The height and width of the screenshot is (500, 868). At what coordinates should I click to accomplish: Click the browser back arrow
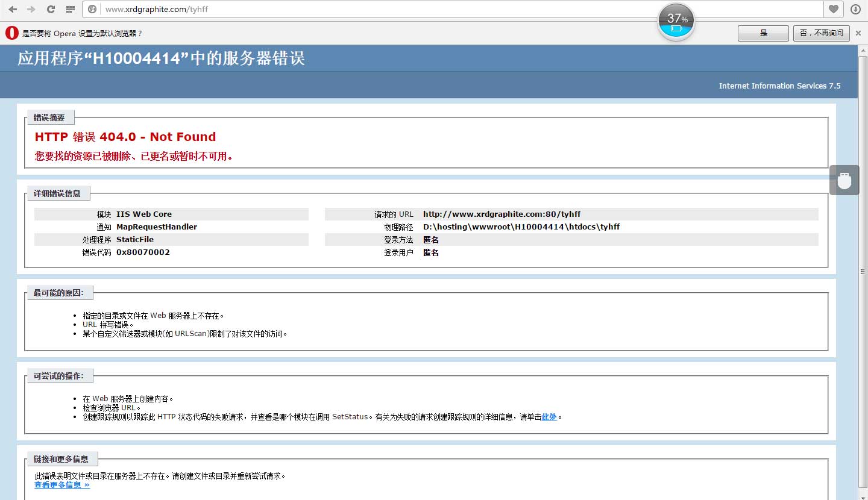13,9
